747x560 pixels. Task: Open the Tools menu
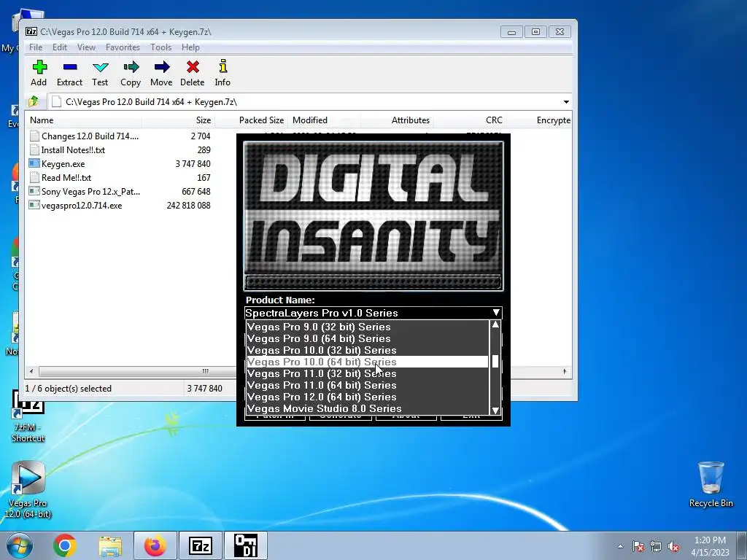pyautogui.click(x=161, y=47)
